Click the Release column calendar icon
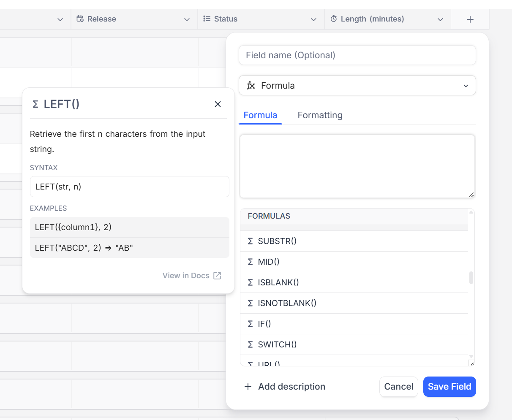512x420 pixels. (x=80, y=19)
